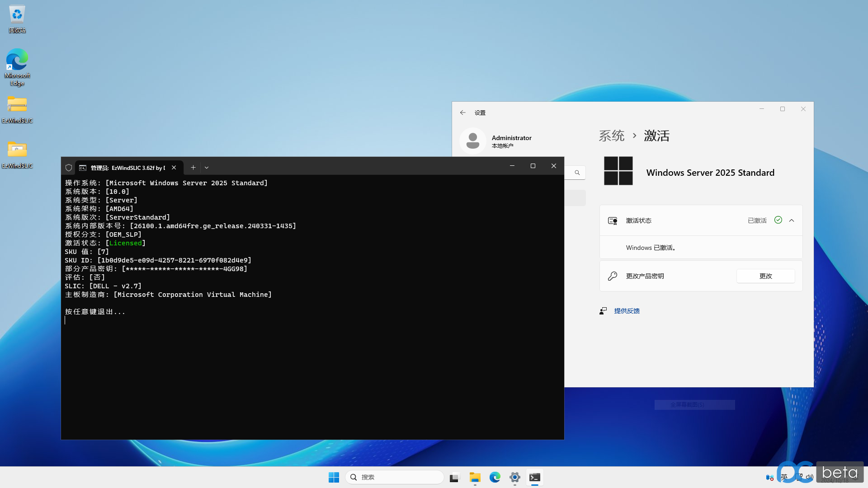Launch Microsoft Edge from desktop shortcut
868x488 pixels.
coord(17,67)
